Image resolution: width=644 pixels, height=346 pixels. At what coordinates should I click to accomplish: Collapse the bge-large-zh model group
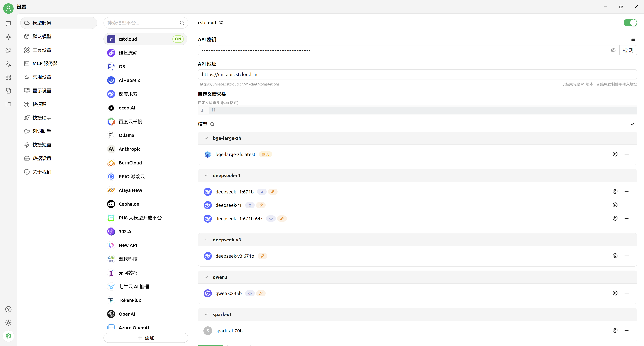(206, 138)
